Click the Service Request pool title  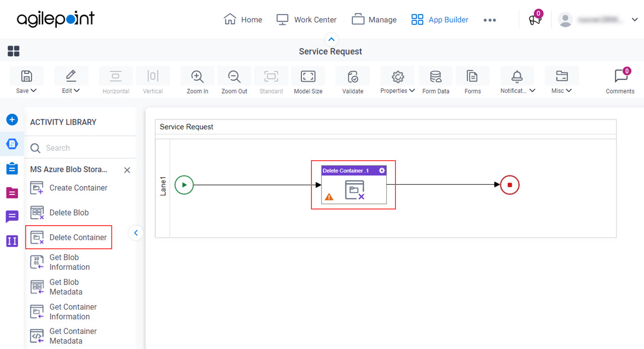click(187, 127)
